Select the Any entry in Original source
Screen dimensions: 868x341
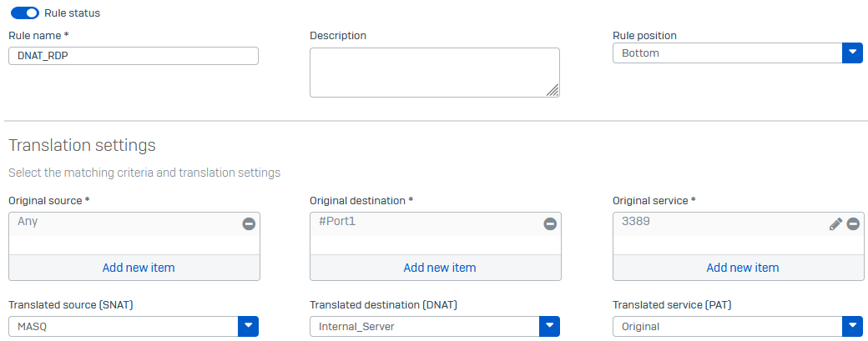28,222
